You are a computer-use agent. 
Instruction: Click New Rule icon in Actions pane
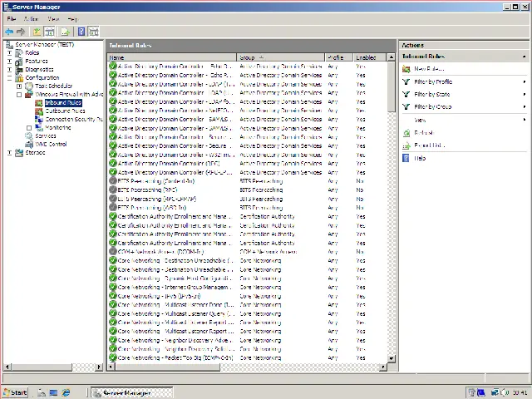coord(406,69)
